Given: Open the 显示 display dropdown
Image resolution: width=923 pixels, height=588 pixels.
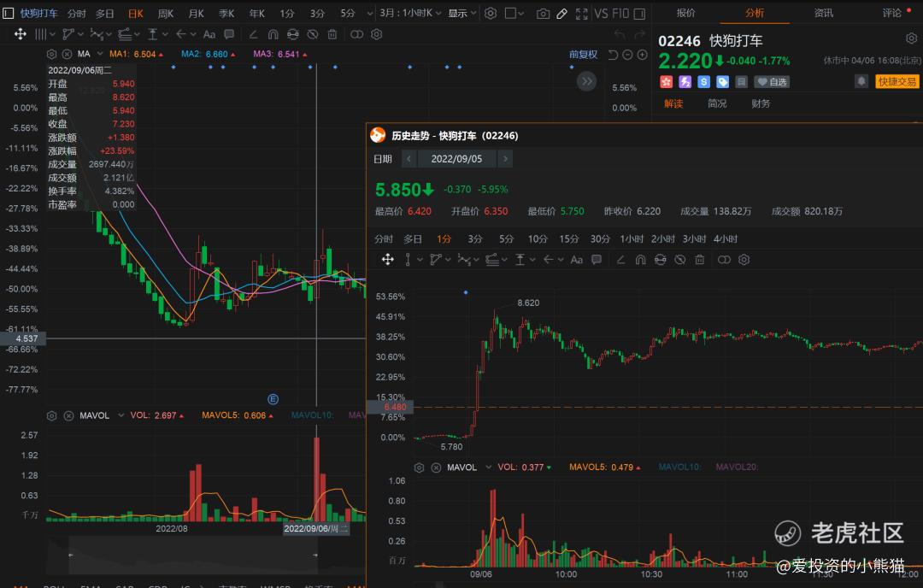Looking at the screenshot, I should pos(462,13).
